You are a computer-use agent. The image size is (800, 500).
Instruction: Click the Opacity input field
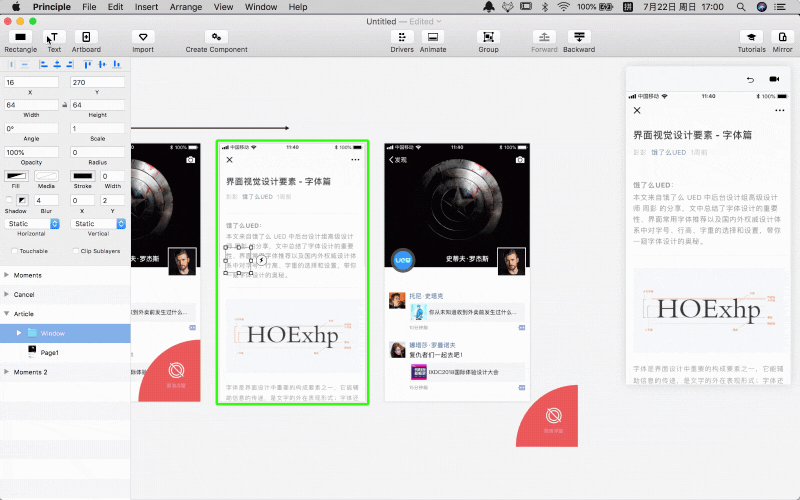pos(32,152)
